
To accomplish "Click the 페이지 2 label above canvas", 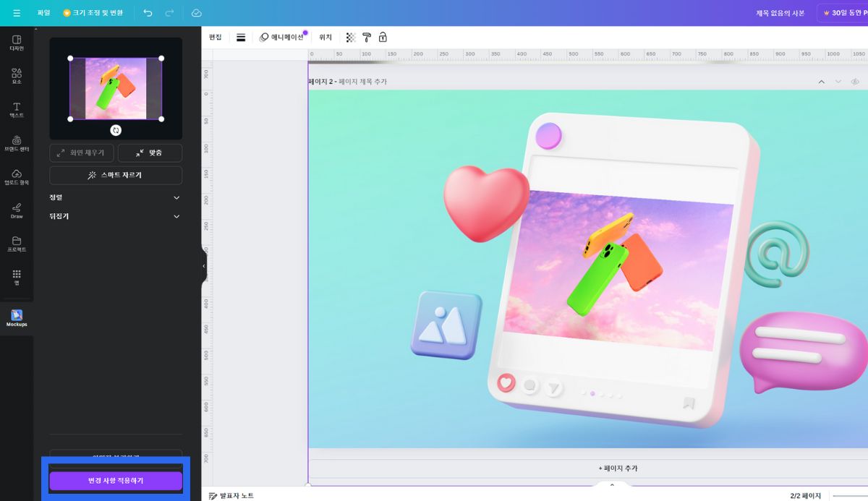I will click(320, 82).
